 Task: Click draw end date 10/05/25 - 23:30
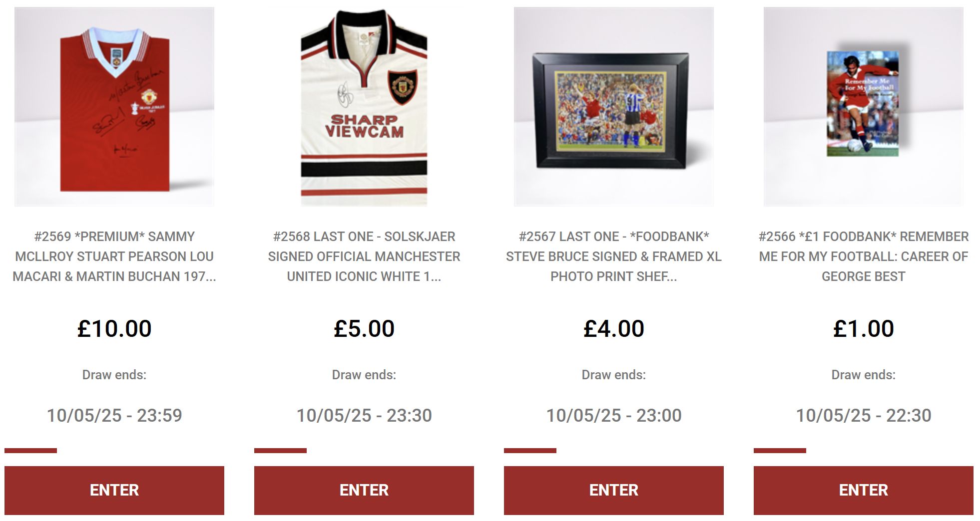364,415
